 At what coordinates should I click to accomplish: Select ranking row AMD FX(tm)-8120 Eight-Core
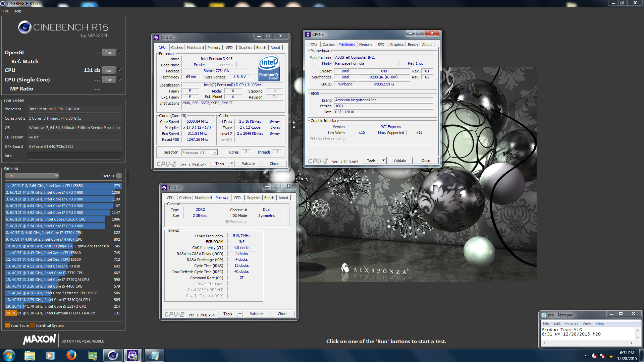click(x=63, y=246)
